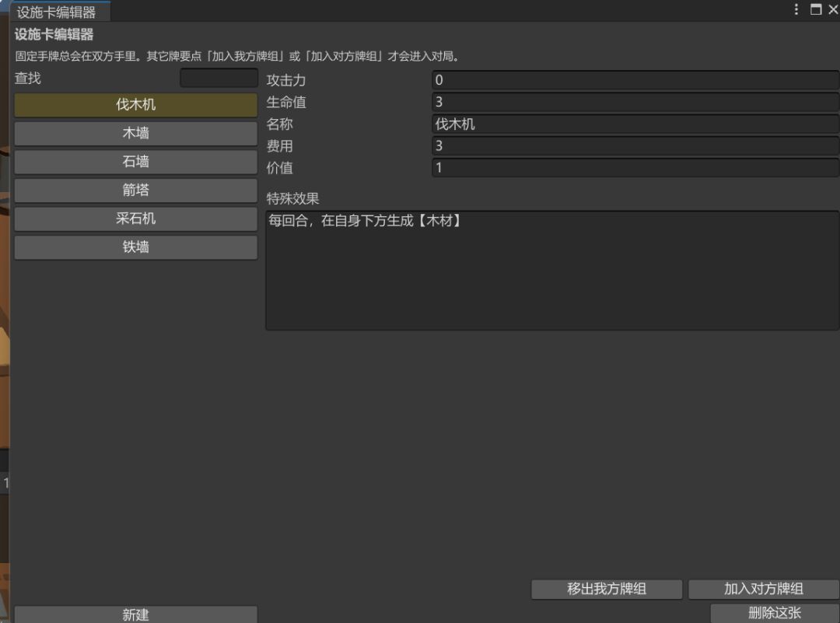Select the 铁墙 card
This screenshot has height=623, width=840.
pyautogui.click(x=135, y=247)
